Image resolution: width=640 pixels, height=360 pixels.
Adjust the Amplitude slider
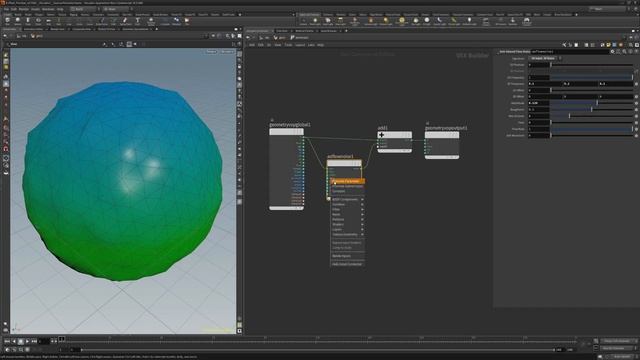[x=591, y=103]
